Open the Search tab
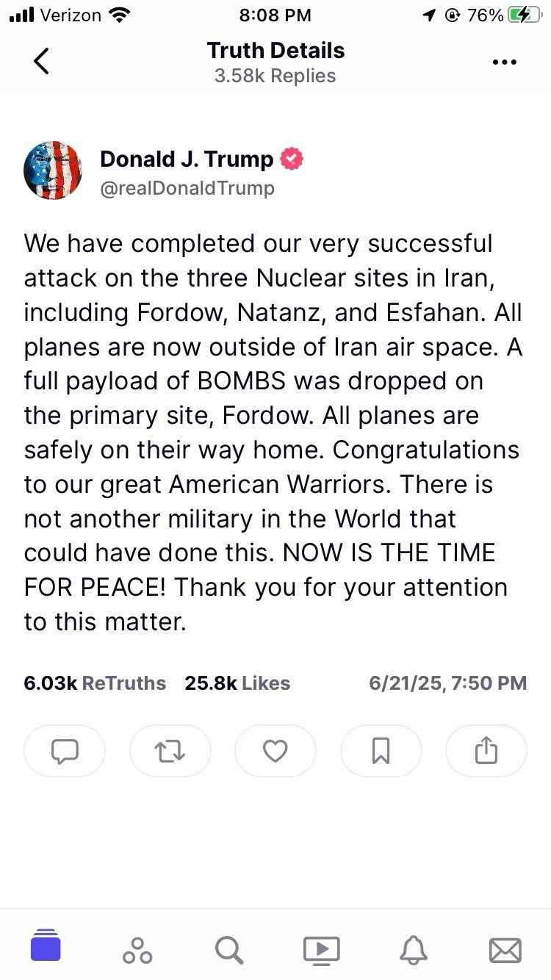Screen dimensions: 551x980 [x=229, y=950]
